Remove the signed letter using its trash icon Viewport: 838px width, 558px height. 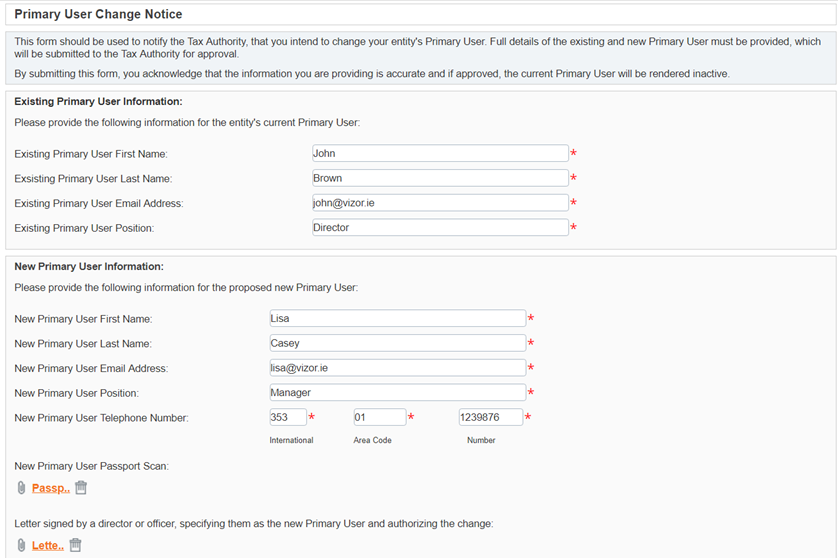pos(75,545)
